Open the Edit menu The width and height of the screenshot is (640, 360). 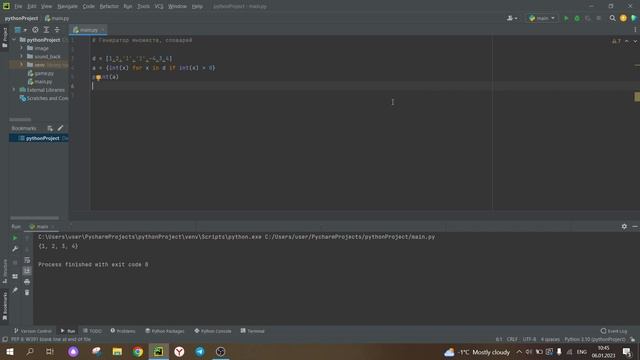pos(31,7)
